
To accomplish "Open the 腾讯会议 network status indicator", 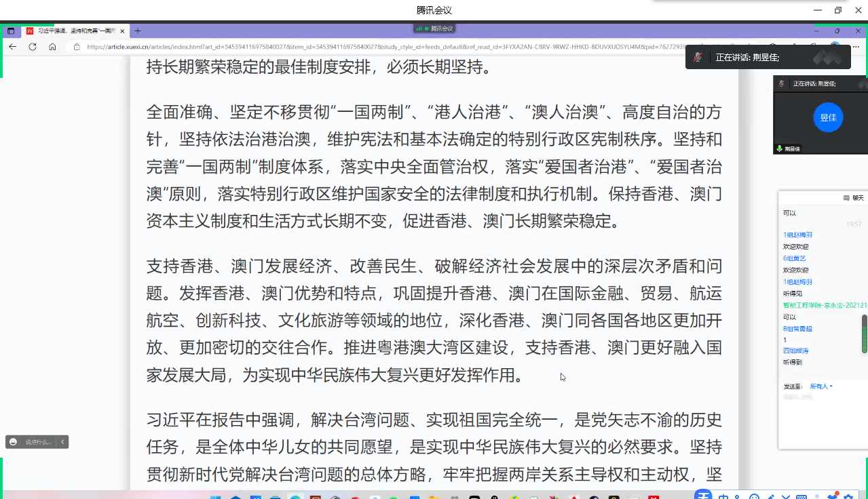I will pos(434,28).
